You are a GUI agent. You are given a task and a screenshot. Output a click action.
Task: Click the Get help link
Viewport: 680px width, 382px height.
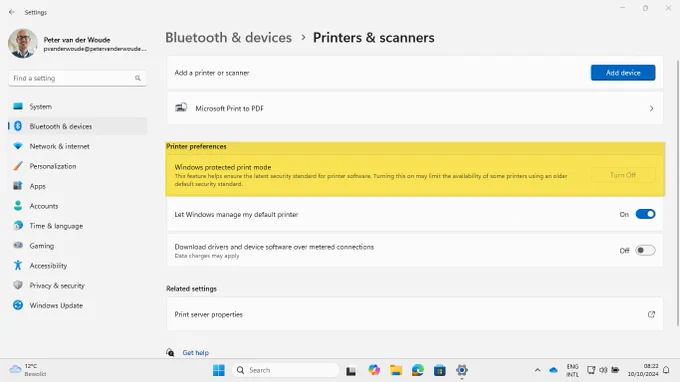point(196,353)
